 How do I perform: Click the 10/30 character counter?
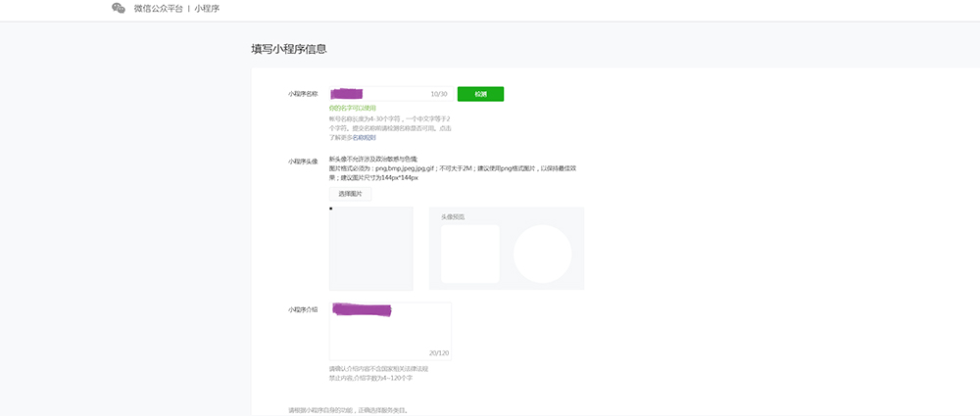[438, 94]
